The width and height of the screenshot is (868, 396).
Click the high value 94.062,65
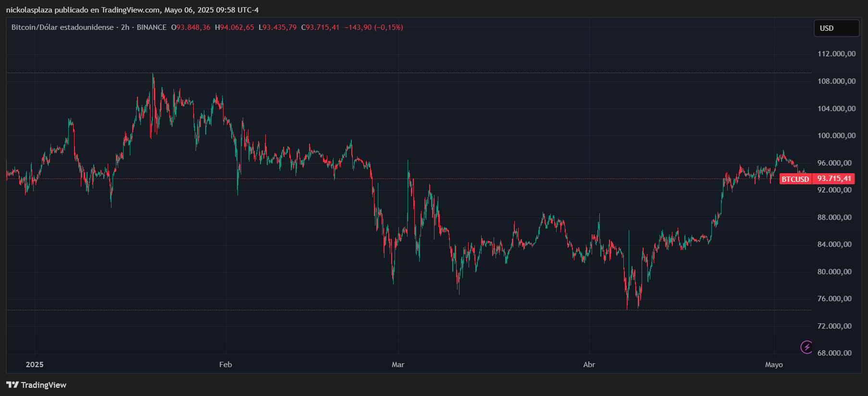pos(237,27)
